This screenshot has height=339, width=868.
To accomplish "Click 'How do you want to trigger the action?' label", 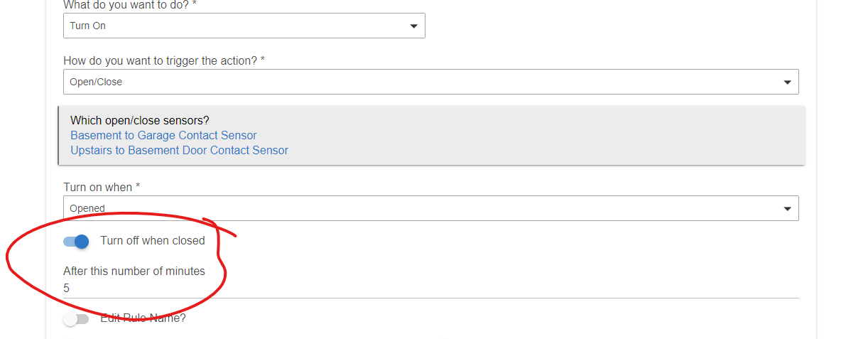I will click(x=164, y=60).
